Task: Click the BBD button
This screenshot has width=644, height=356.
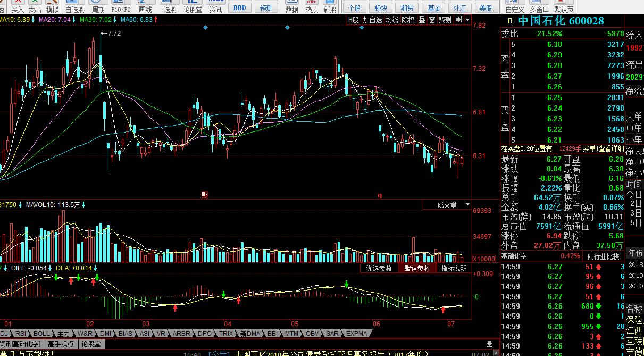Action: click(x=240, y=7)
